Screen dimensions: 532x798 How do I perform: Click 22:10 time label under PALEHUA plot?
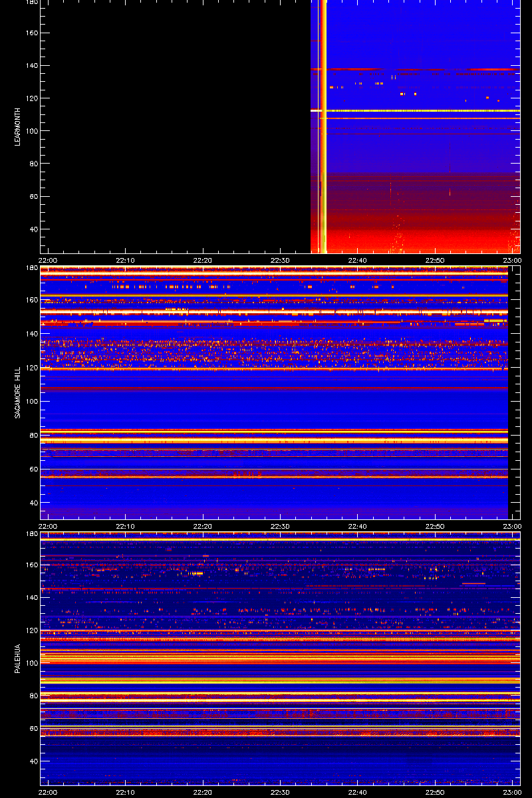pyautogui.click(x=126, y=793)
